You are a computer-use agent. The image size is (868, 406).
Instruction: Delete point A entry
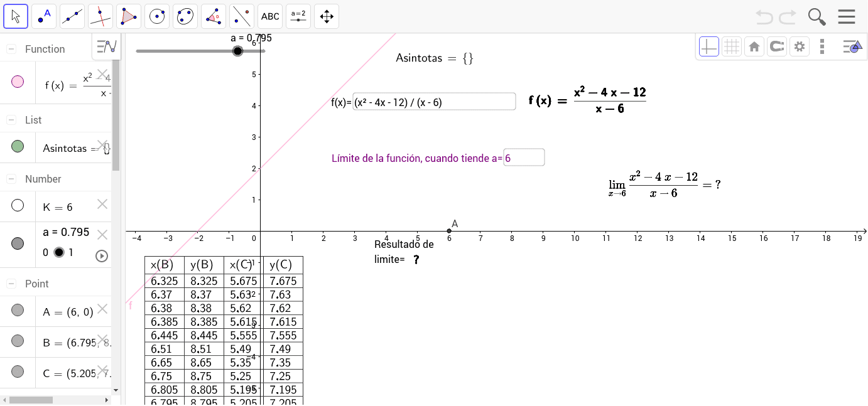[x=102, y=308]
